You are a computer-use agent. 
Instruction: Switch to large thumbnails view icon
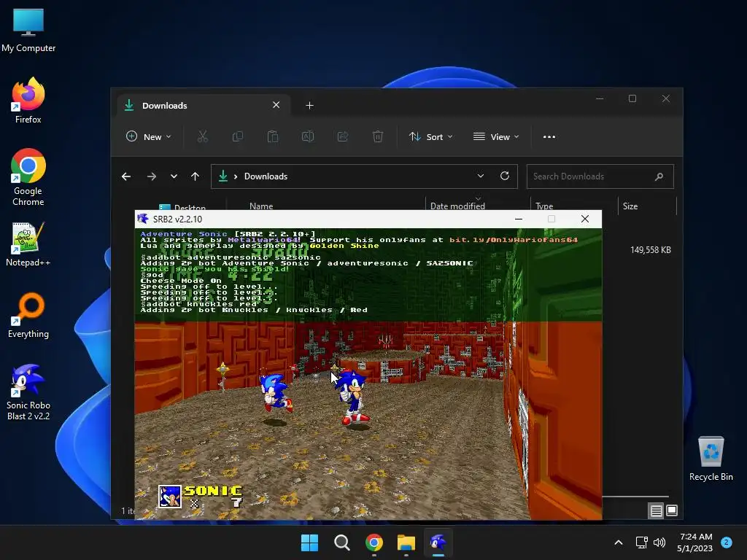pos(672,510)
